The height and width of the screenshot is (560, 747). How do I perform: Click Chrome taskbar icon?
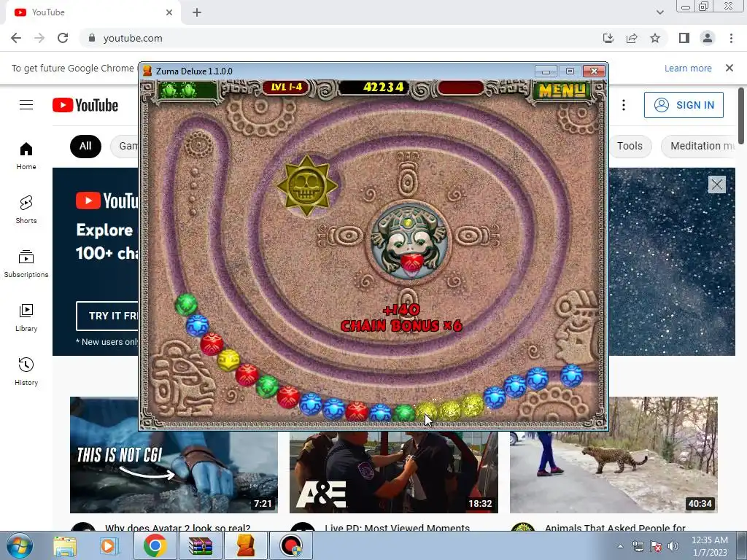[155, 545]
